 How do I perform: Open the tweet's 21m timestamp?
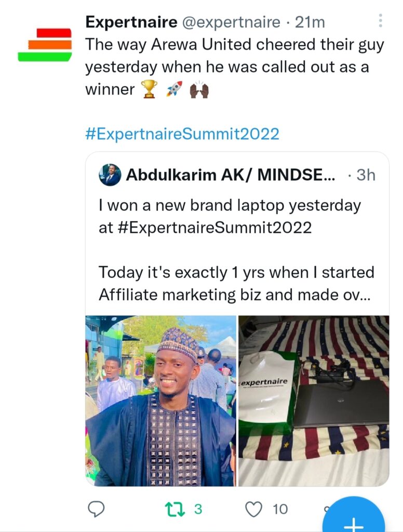pyautogui.click(x=310, y=22)
